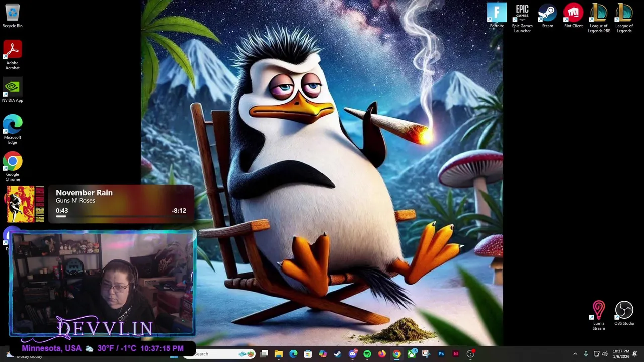Select the OBS Studio desktop icon

624,313
